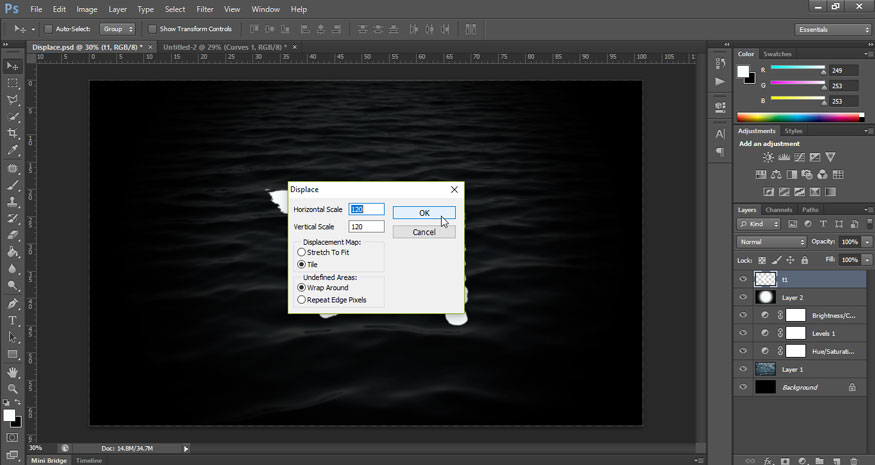Select the Move tool
This screenshot has height=465, width=875.
(13, 65)
